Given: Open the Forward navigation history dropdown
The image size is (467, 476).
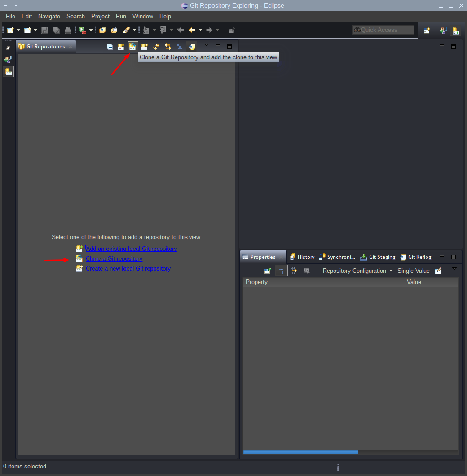Looking at the screenshot, I should click(217, 30).
